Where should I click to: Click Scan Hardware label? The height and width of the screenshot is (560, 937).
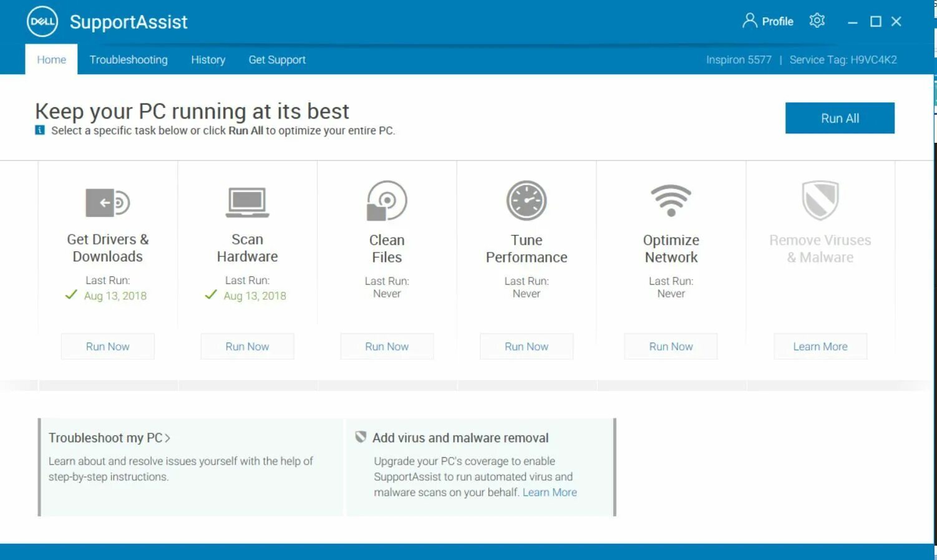pyautogui.click(x=248, y=248)
